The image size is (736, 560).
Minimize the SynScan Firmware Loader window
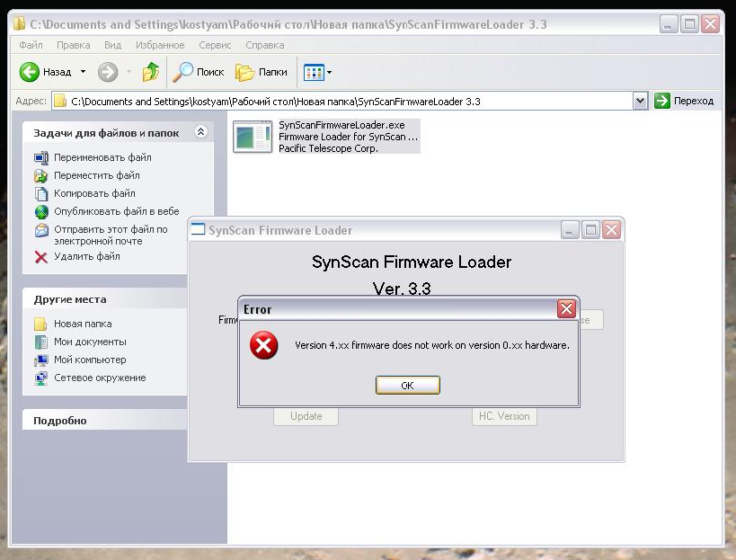click(x=570, y=230)
